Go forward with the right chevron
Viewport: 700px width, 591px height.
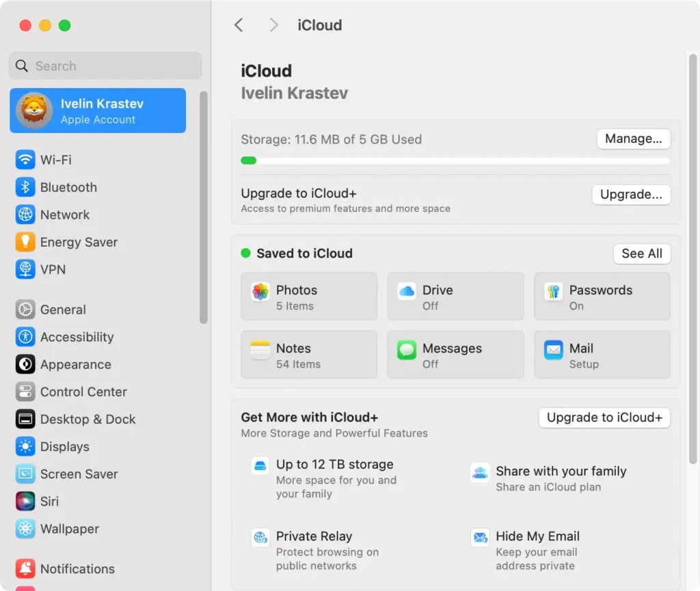tap(273, 25)
